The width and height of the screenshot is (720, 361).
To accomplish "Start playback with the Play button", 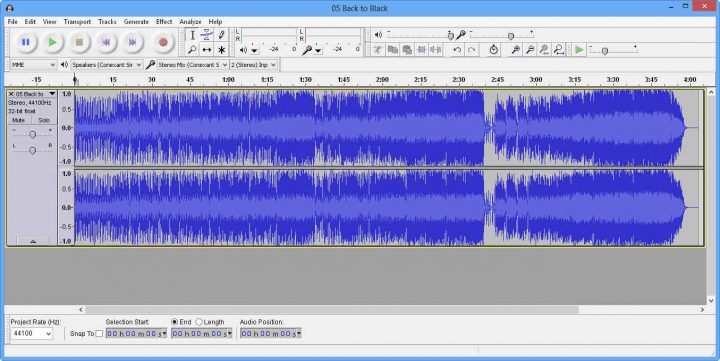I will tap(52, 42).
